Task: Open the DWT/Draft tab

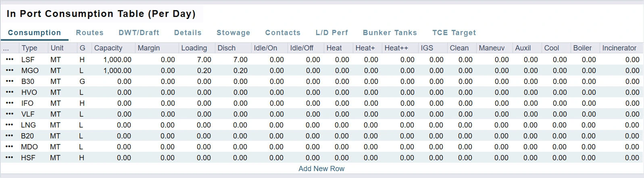Action: pyautogui.click(x=139, y=33)
